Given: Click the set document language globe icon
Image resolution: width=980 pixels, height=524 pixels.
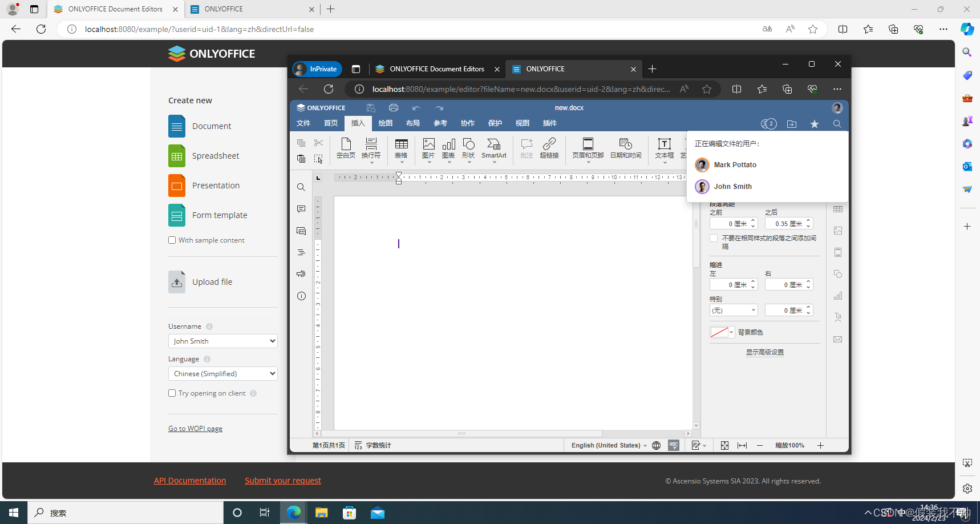Looking at the screenshot, I should (x=657, y=445).
